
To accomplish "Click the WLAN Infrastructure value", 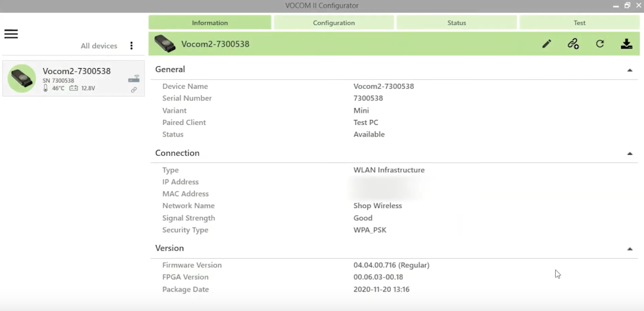I will (x=389, y=170).
